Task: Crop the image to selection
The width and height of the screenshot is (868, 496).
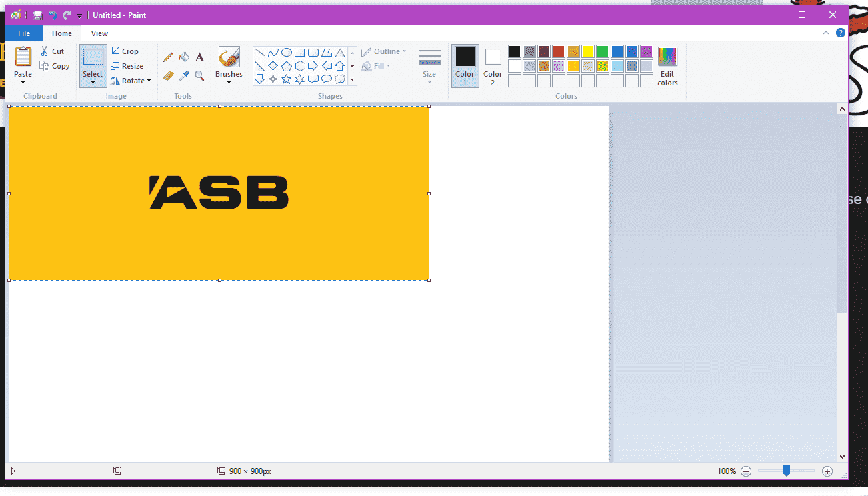Action: (125, 51)
